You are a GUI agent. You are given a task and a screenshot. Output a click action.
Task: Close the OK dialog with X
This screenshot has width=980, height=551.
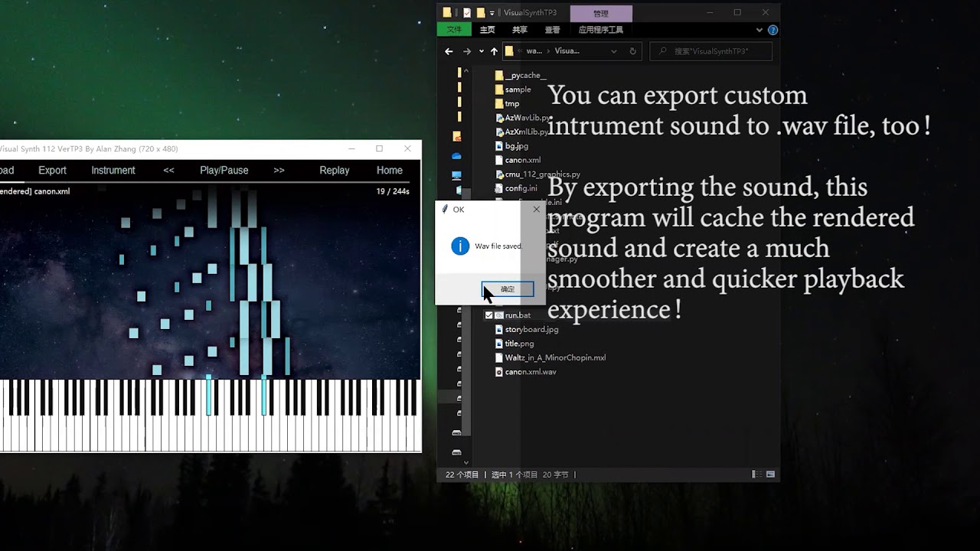point(536,209)
